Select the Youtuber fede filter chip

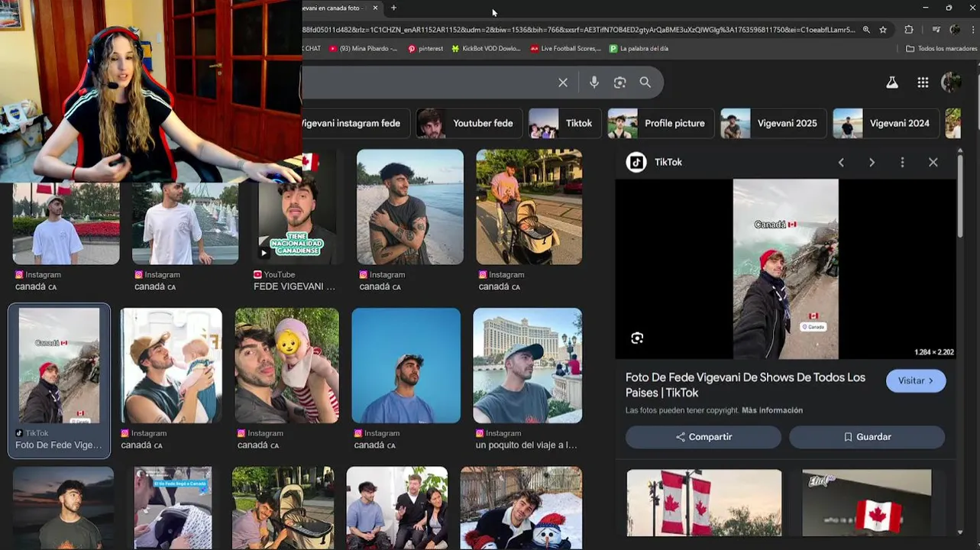[469, 123]
